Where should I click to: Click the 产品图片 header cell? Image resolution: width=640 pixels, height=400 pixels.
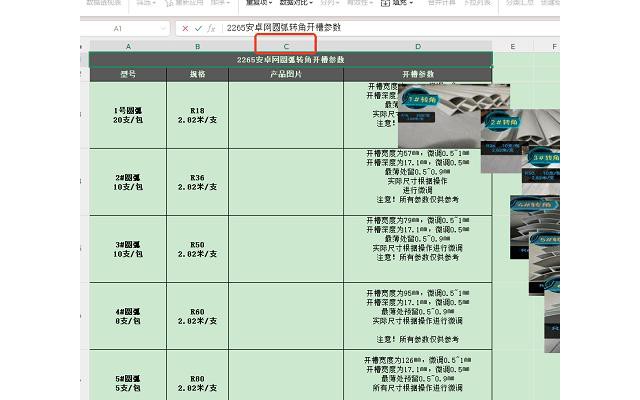click(x=286, y=74)
